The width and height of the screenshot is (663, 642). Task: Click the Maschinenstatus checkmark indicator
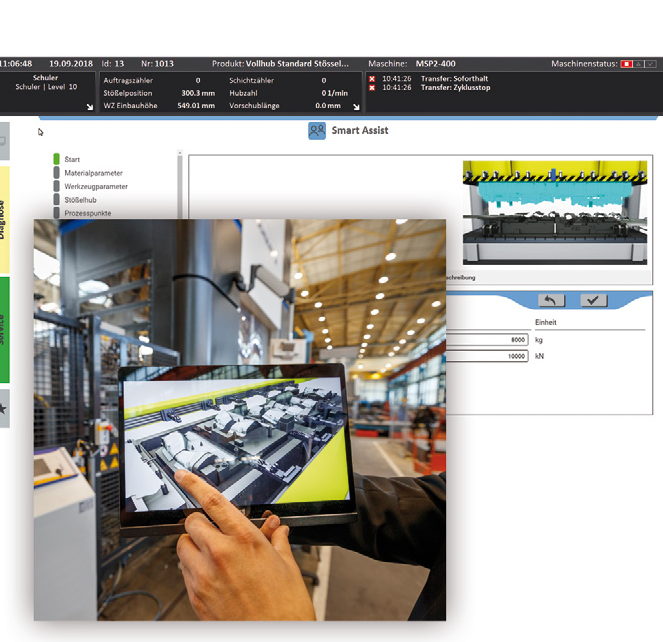point(651,64)
